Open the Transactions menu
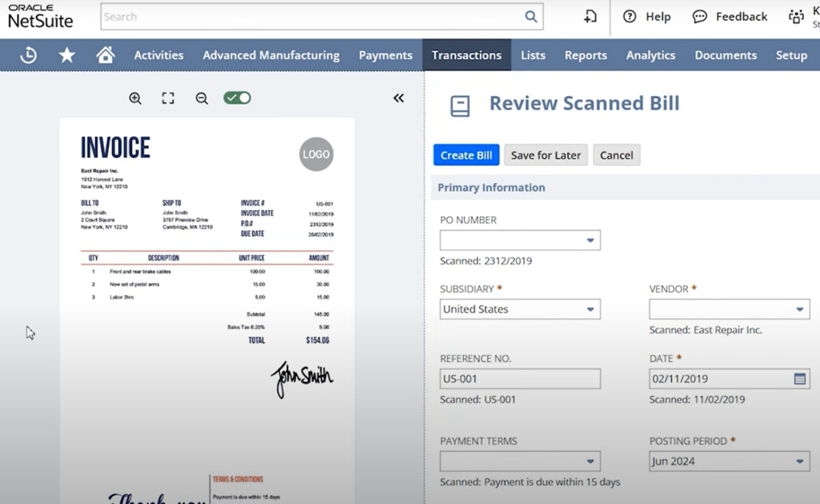Viewport: 820px width, 504px height. pos(466,55)
